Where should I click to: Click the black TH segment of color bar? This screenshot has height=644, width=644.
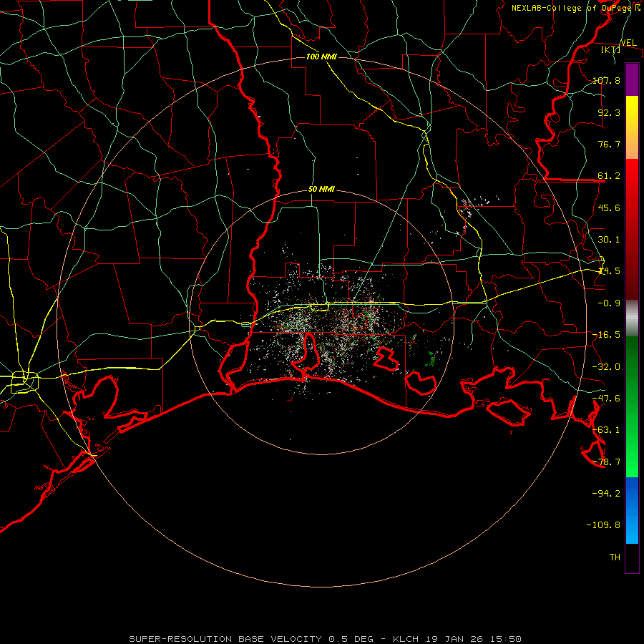pyautogui.click(x=632, y=558)
